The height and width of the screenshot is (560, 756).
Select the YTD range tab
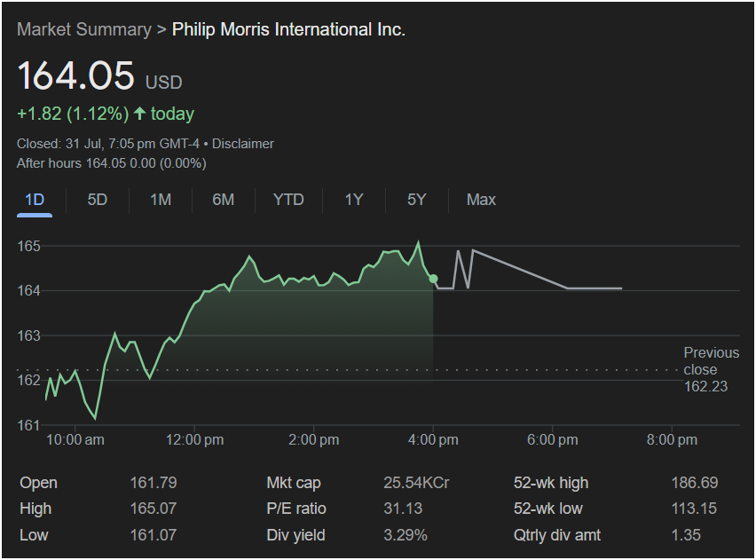point(288,200)
